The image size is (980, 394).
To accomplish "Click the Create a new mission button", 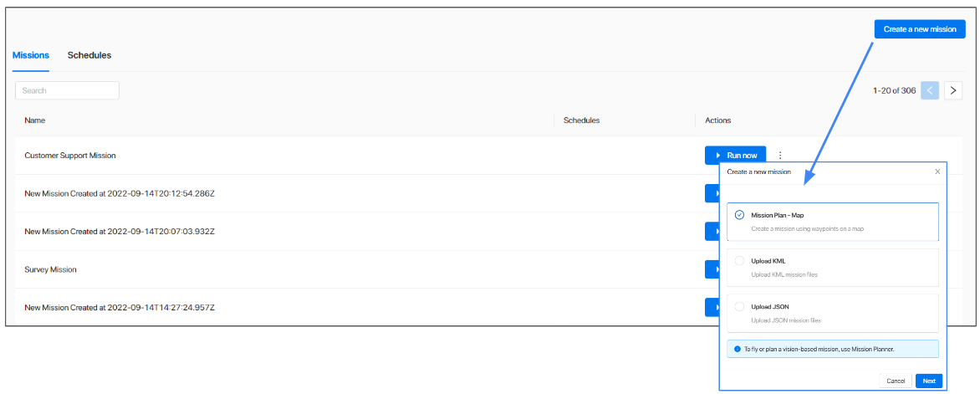I will (x=920, y=28).
